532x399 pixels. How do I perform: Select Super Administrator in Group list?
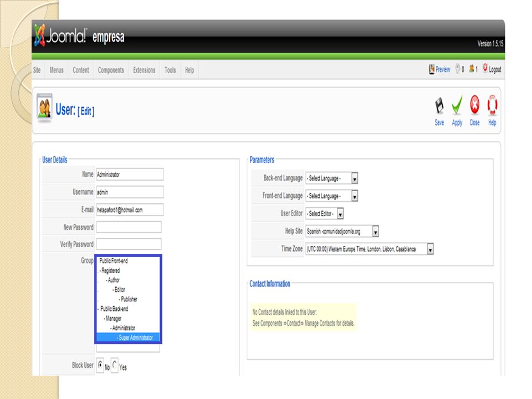tap(128, 337)
